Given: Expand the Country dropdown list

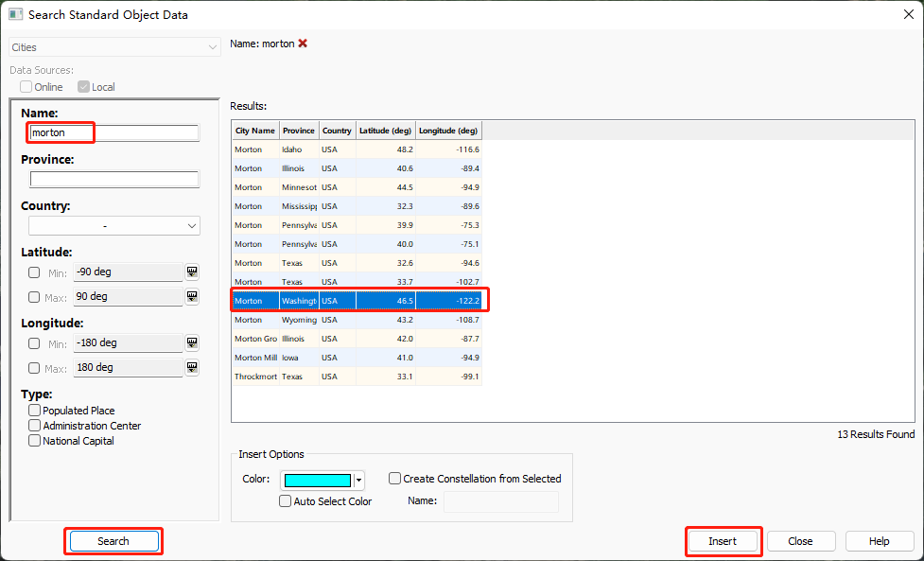Looking at the screenshot, I should pyautogui.click(x=114, y=226).
